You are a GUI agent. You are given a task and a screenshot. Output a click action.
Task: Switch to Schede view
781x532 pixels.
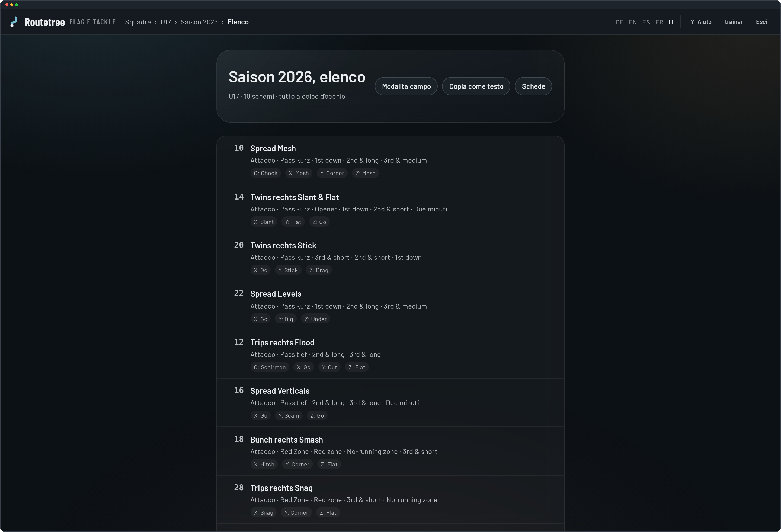(x=533, y=86)
